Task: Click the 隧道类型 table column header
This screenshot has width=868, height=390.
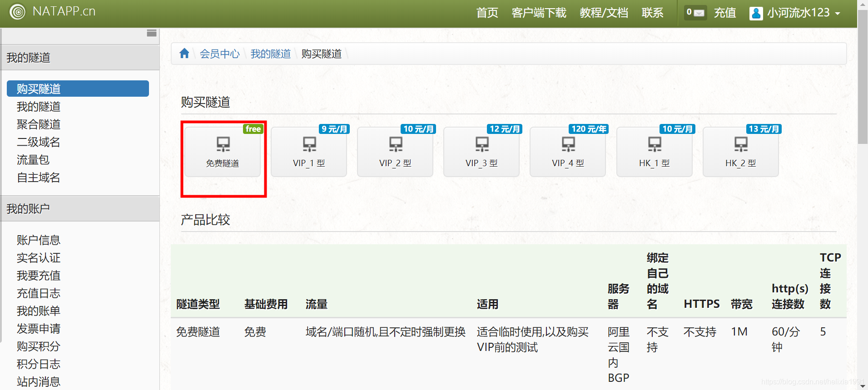Action: click(198, 304)
